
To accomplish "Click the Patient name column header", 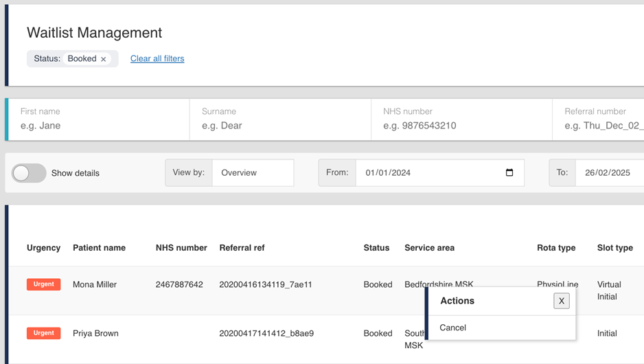I will click(99, 248).
